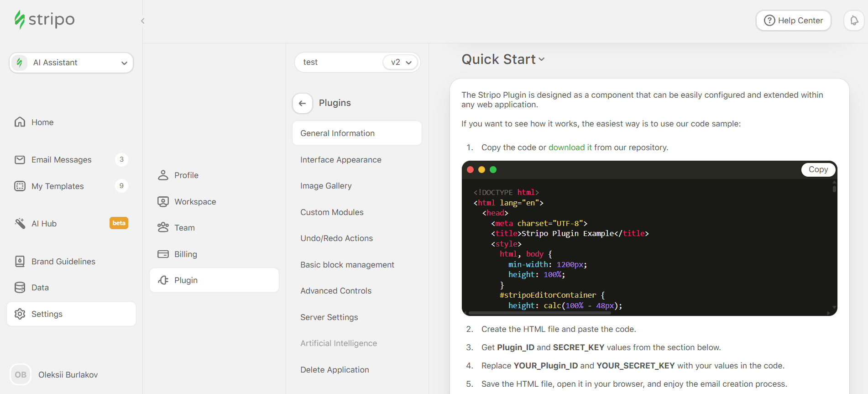Image resolution: width=868 pixels, height=394 pixels.
Task: Click the Oleksii Burlakov user name
Action: click(x=68, y=375)
